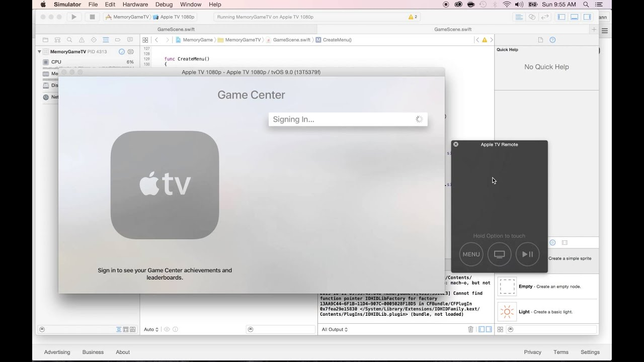Open the Test navigator diamond icon
Viewport: 644px width, 362px height.
94,40
